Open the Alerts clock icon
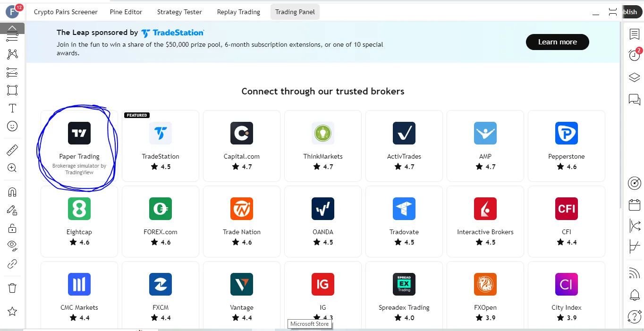The image size is (644, 331). (x=634, y=55)
